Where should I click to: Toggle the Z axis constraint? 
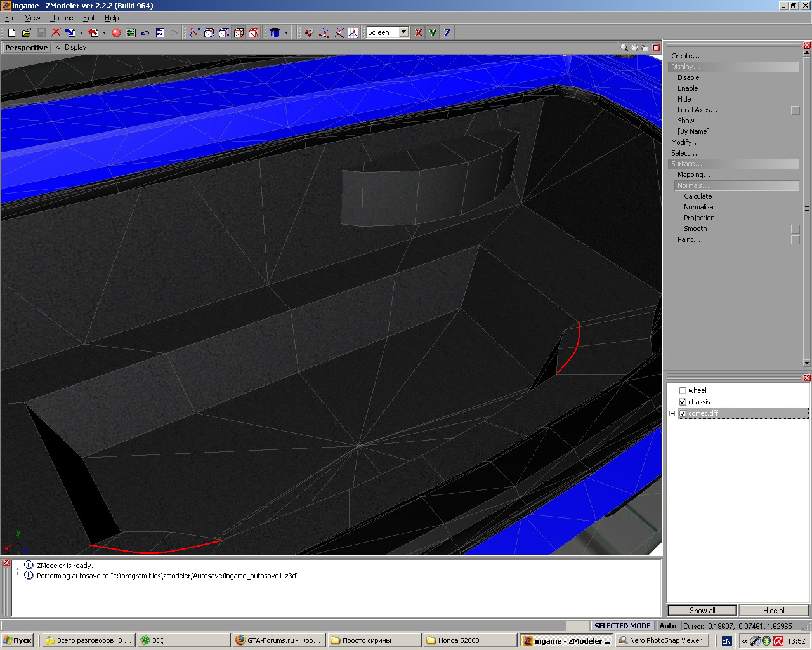[447, 32]
